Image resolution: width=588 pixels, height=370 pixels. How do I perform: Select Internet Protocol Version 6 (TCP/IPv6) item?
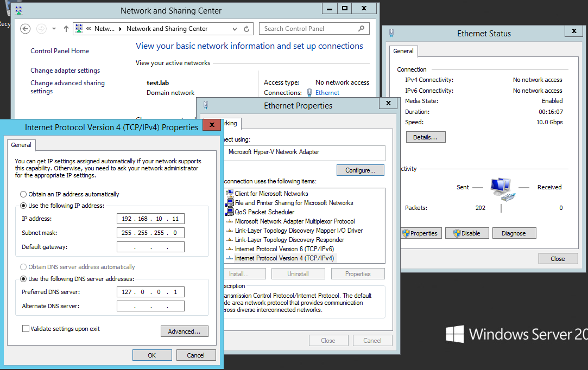(x=284, y=249)
